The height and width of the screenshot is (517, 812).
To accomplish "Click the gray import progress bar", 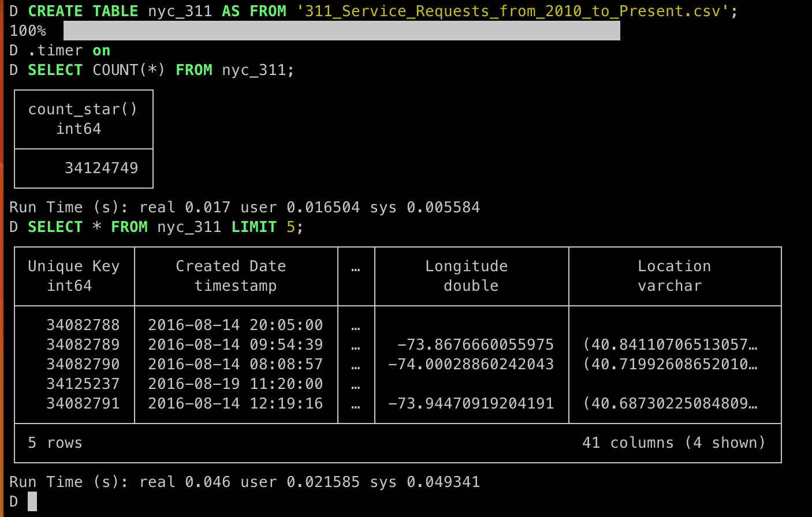I will (342, 31).
